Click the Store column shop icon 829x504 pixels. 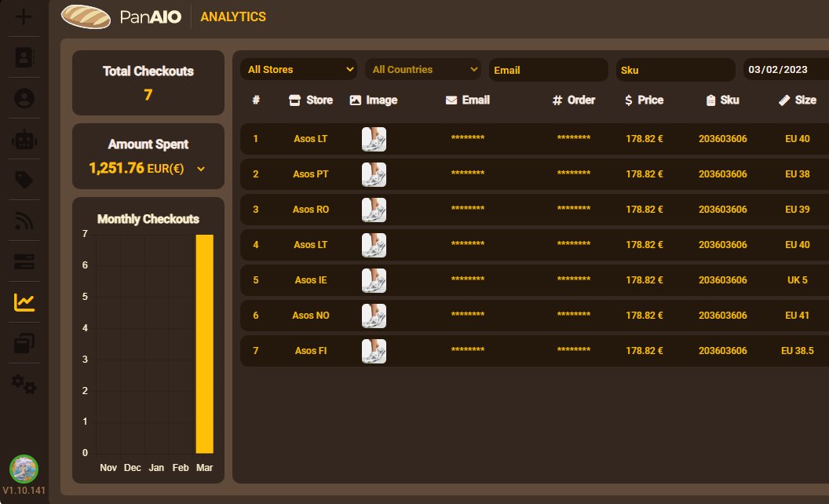(294, 100)
